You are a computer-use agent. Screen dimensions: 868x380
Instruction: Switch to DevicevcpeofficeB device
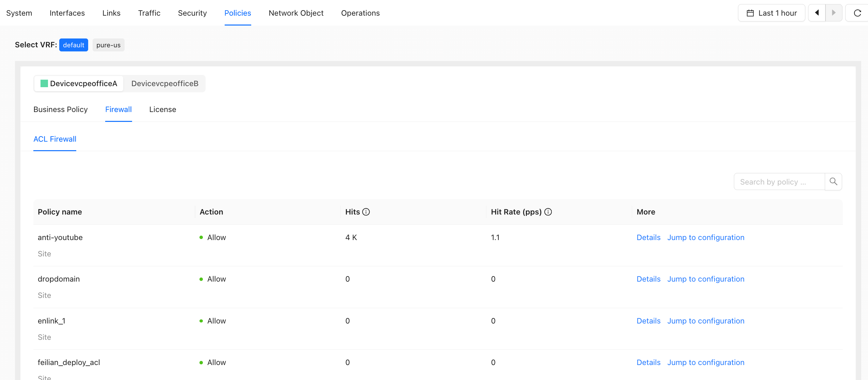click(x=165, y=83)
